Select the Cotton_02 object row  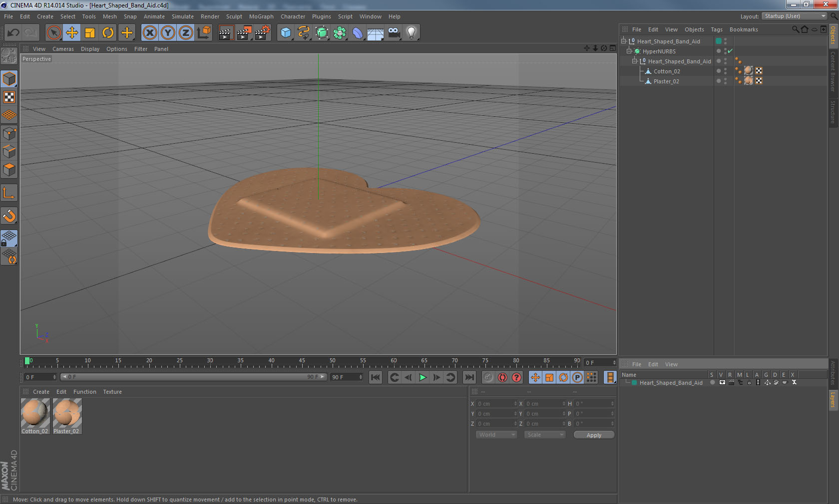coord(667,71)
